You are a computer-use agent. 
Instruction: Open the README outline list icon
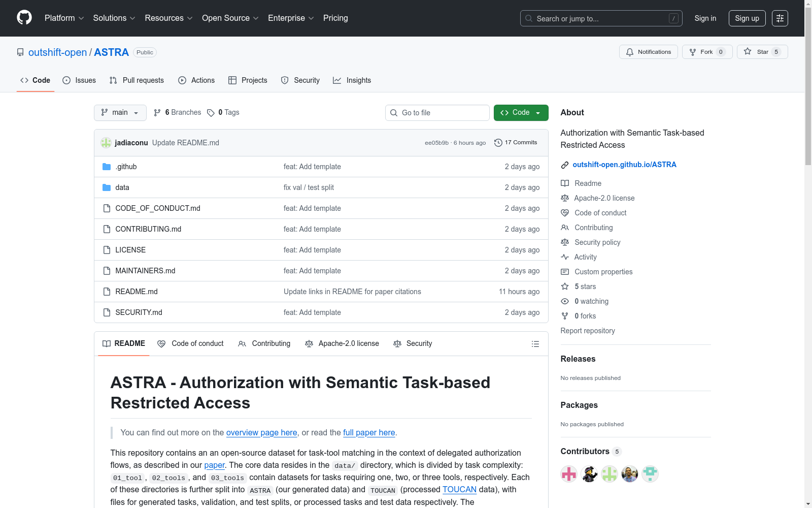tap(535, 344)
